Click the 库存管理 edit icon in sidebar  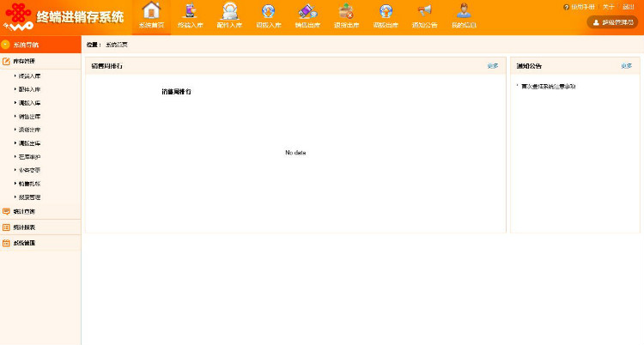click(6, 61)
